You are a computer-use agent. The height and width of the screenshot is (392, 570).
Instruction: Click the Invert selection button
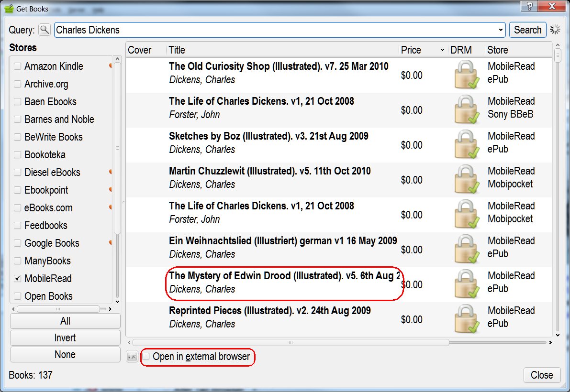coord(65,338)
